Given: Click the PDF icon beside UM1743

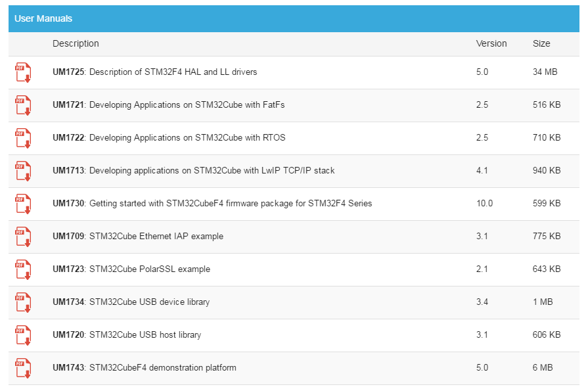Looking at the screenshot, I should coord(23,368).
